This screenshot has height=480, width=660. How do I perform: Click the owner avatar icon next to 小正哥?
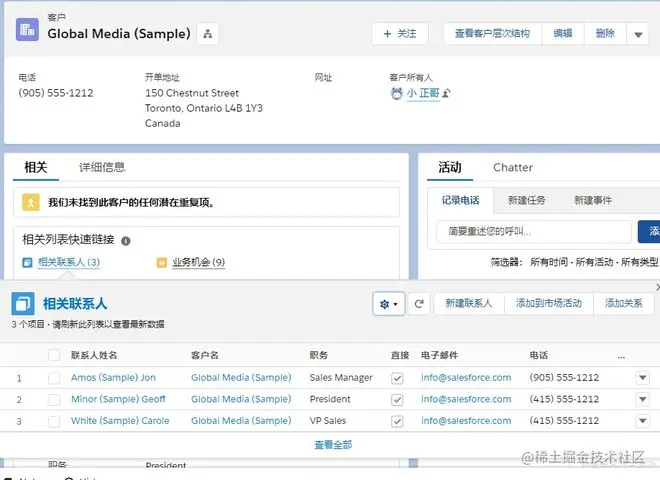coord(397,93)
